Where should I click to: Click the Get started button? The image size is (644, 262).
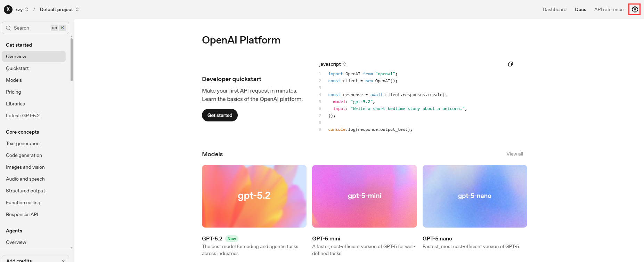[220, 115]
